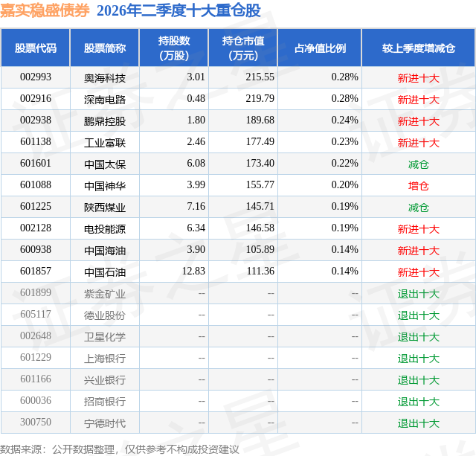The height and width of the screenshot is (456, 476).
Task: Click 减仓 label in 中国太保 row
Action: 419,164
